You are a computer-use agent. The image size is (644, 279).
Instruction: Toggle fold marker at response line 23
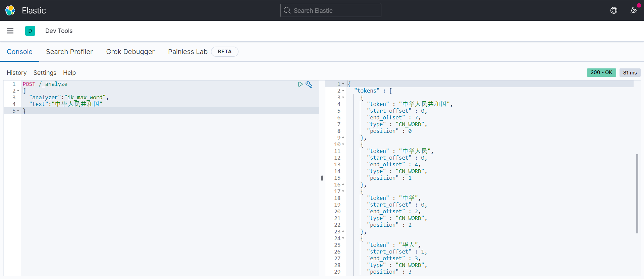click(343, 231)
